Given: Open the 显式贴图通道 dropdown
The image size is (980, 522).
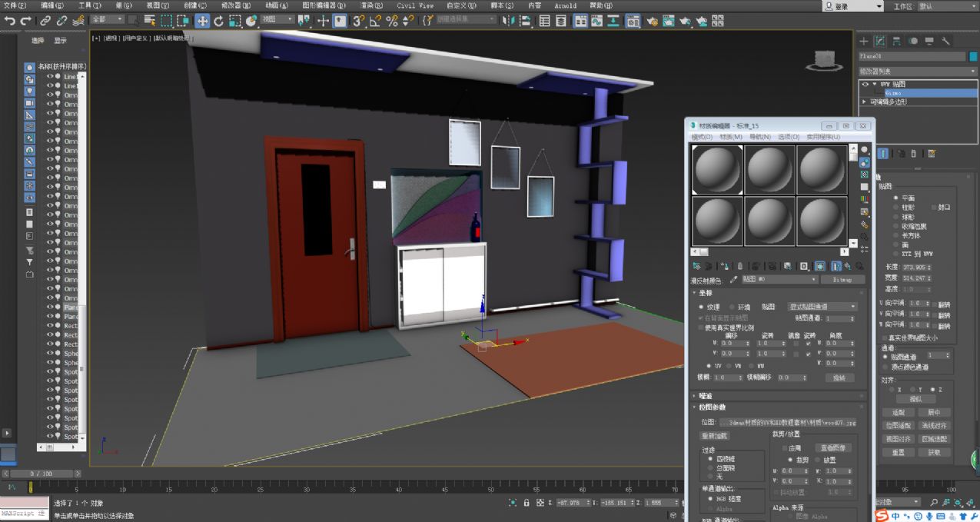Looking at the screenshot, I should click(x=822, y=307).
